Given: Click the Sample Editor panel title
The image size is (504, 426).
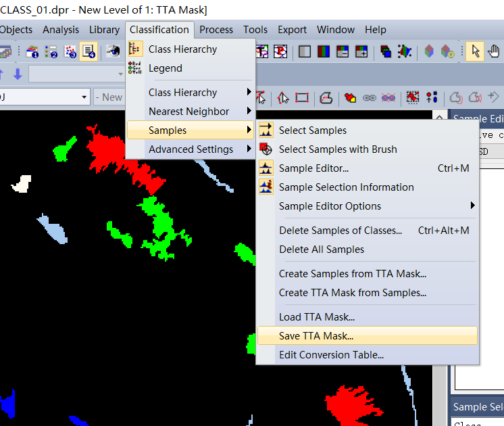Looking at the screenshot, I should click(x=478, y=119).
